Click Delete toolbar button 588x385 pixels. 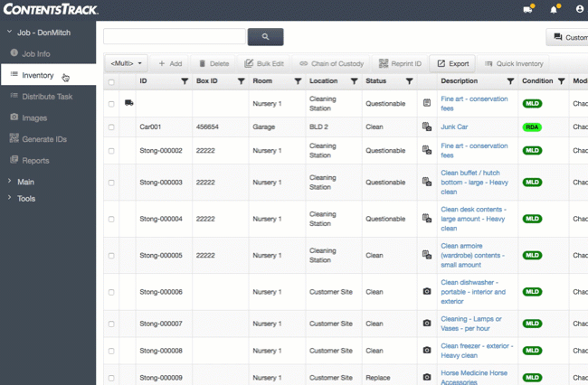click(213, 63)
